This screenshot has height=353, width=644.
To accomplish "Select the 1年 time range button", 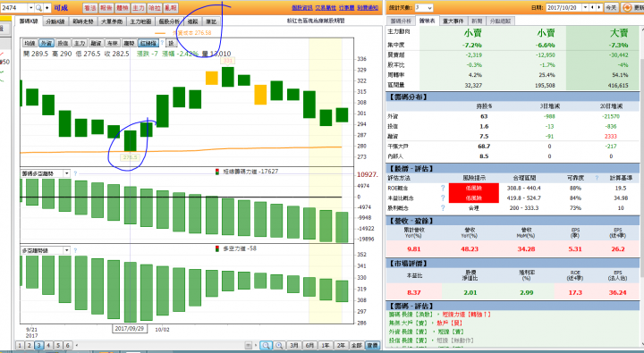I will tap(326, 346).
